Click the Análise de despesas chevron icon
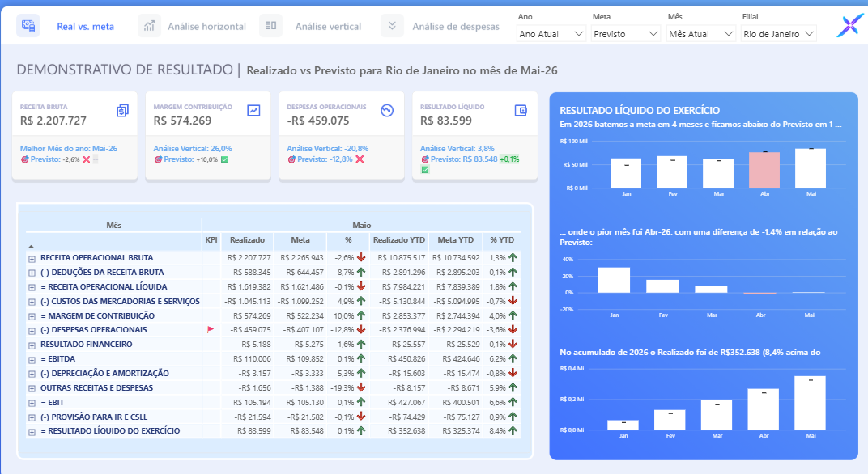Screen dimensions: 868x474 (392, 26)
